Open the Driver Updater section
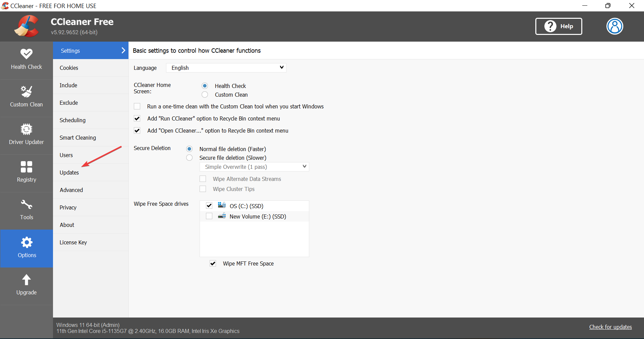The height and width of the screenshot is (339, 644). click(26, 136)
